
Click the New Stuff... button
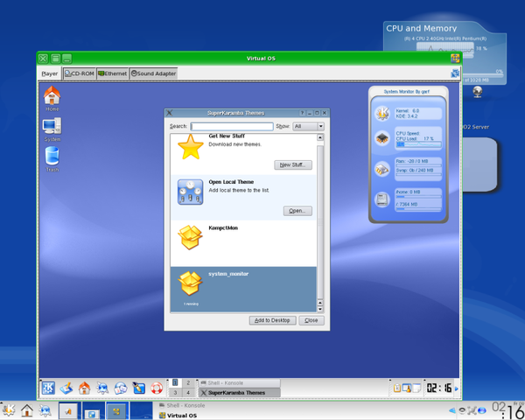(293, 164)
